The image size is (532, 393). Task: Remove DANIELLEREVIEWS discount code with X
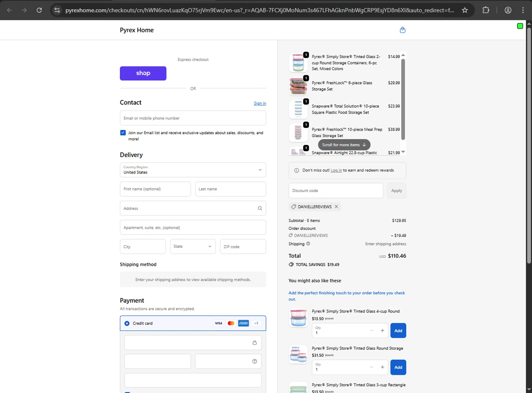pos(336,207)
